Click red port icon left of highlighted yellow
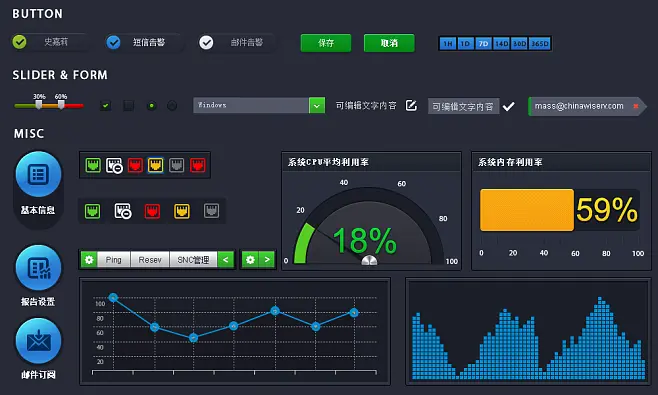The height and width of the screenshot is (395, 658). [x=135, y=165]
